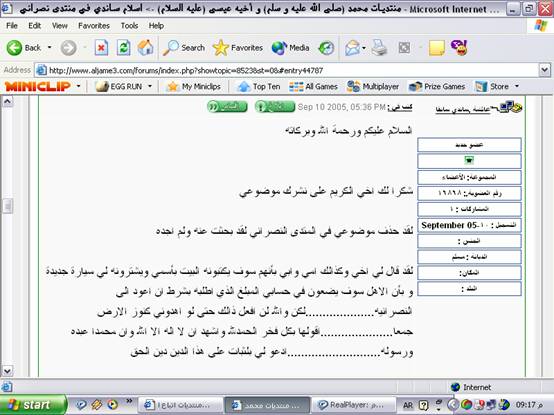
Task: Open the Favorites pane
Action: tap(238, 48)
